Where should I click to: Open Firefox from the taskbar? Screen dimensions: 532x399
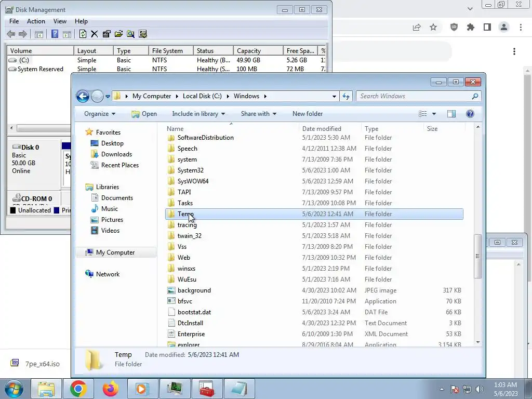coord(111,389)
